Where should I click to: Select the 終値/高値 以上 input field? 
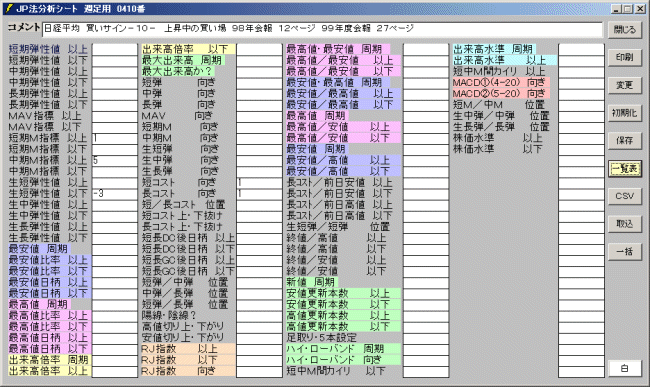pos(426,238)
